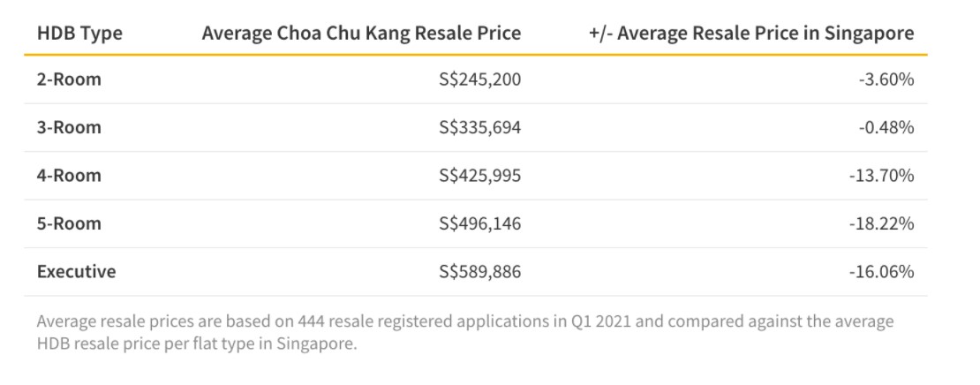The height and width of the screenshot is (385, 980).
Task: Select the S$496,146 price cell
Action: point(479,223)
